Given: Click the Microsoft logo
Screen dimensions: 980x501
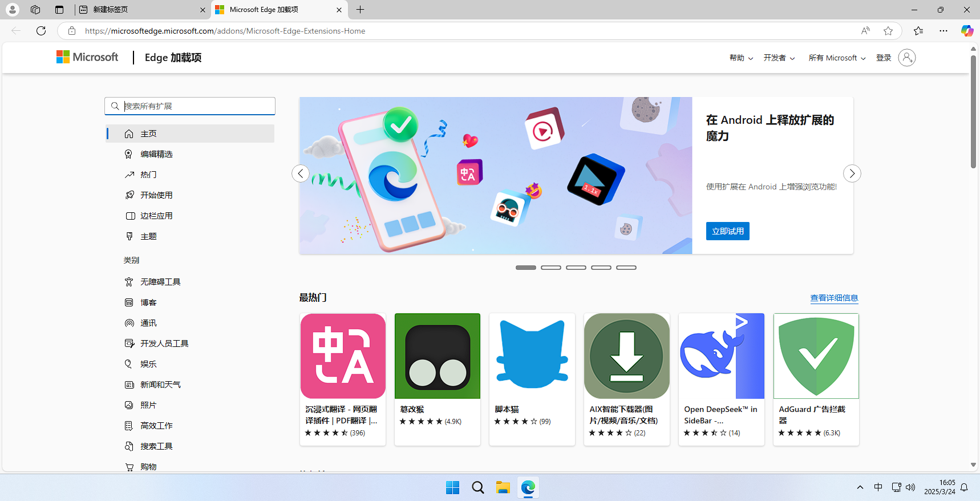Looking at the screenshot, I should (x=87, y=57).
